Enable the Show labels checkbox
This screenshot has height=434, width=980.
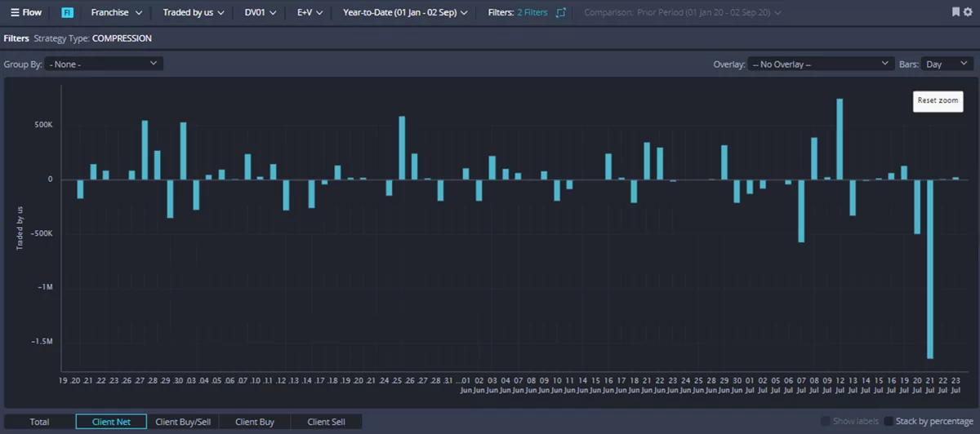pos(825,421)
